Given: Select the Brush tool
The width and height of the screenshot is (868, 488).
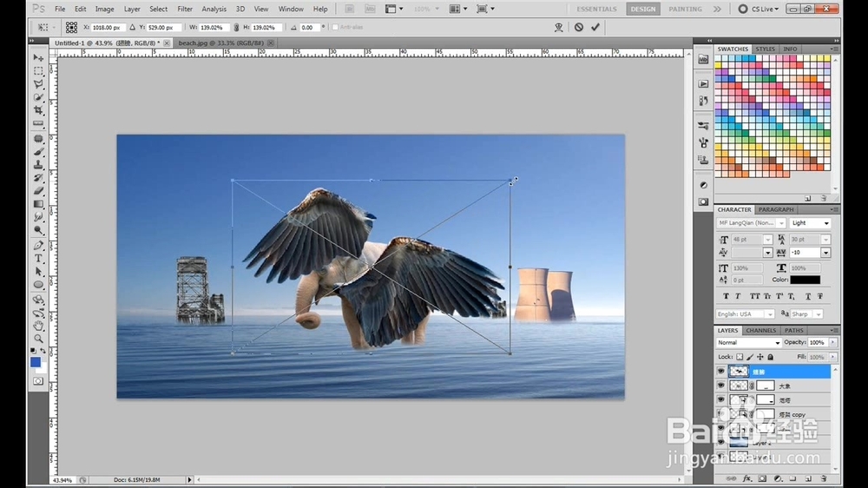Looking at the screenshot, I should [x=38, y=151].
